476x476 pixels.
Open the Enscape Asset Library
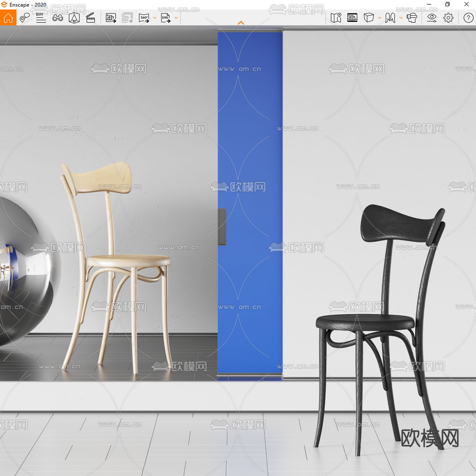pyautogui.click(x=74, y=18)
